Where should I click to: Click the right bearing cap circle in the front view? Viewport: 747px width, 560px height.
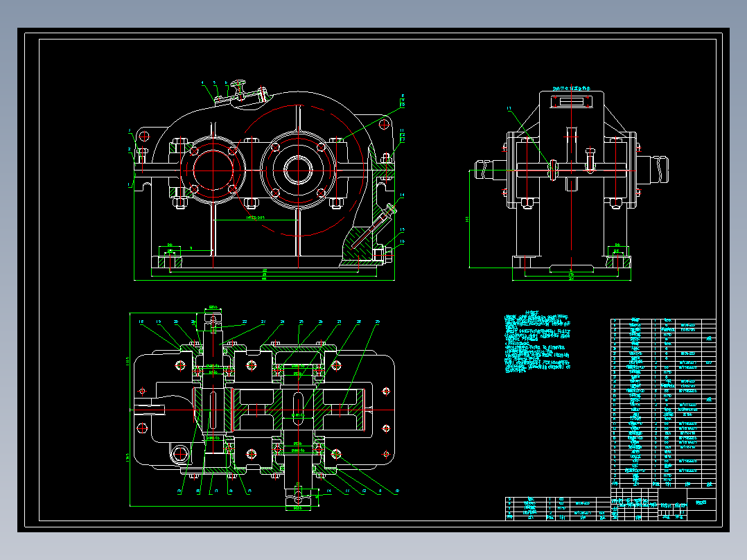coord(298,170)
